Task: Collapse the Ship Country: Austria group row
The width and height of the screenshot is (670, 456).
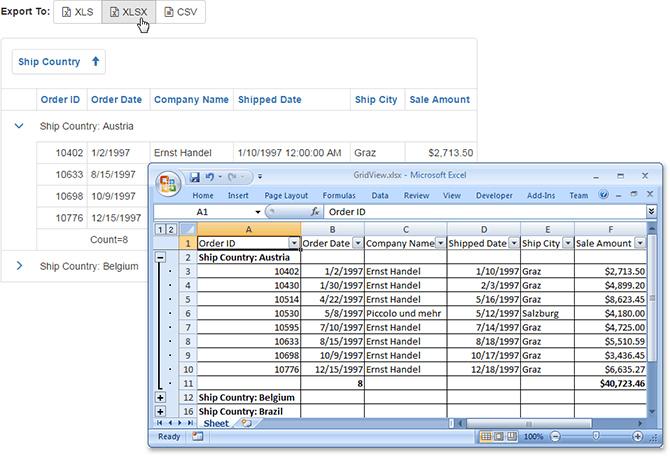Action: tap(19, 126)
